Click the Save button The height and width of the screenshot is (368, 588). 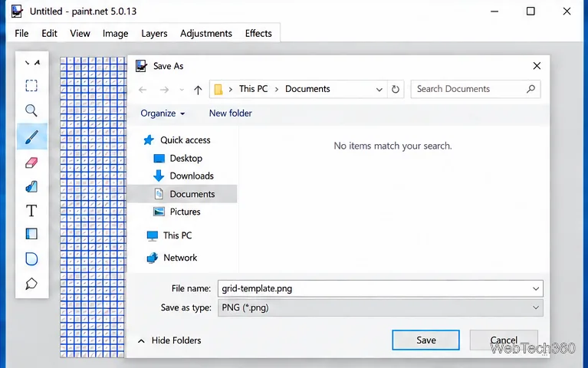425,340
